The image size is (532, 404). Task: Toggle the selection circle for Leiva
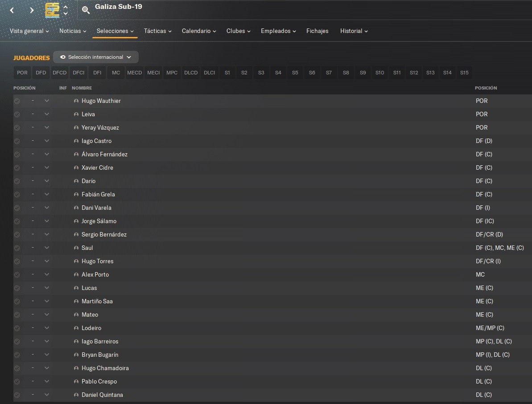click(17, 114)
